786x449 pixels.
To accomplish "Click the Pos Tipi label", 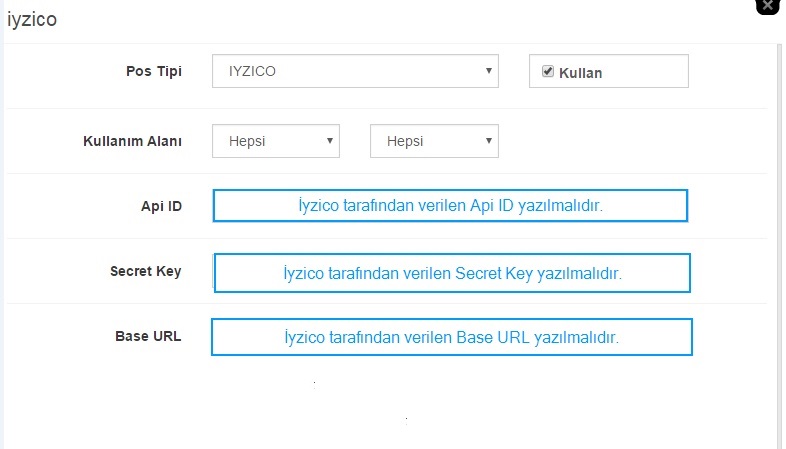I will pos(154,72).
